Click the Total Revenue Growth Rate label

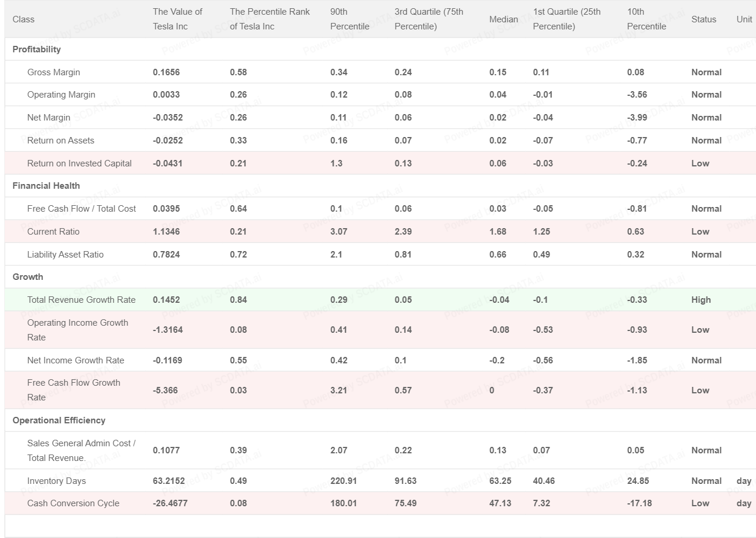pyautogui.click(x=81, y=300)
